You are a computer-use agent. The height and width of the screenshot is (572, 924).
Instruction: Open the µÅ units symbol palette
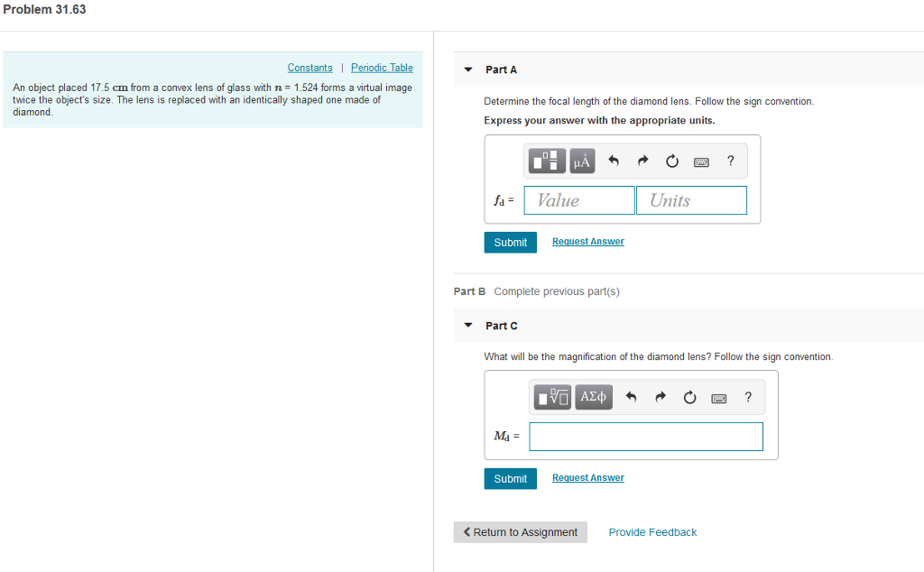click(580, 161)
